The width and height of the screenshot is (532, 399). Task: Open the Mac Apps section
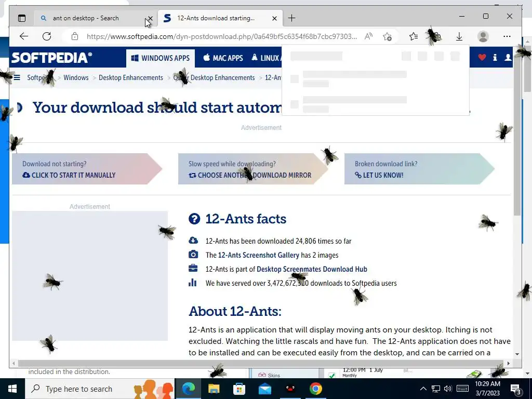point(223,58)
